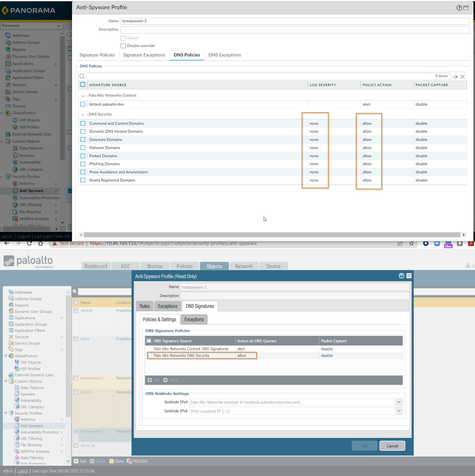
Task: Collapse Security Profiles in the Panorama sidebar
Action: pos(2,177)
